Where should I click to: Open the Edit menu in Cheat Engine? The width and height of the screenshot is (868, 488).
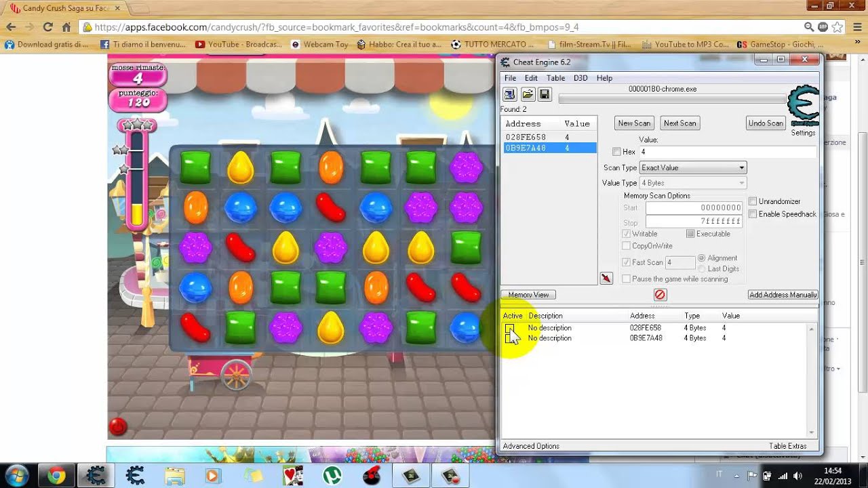click(x=531, y=78)
